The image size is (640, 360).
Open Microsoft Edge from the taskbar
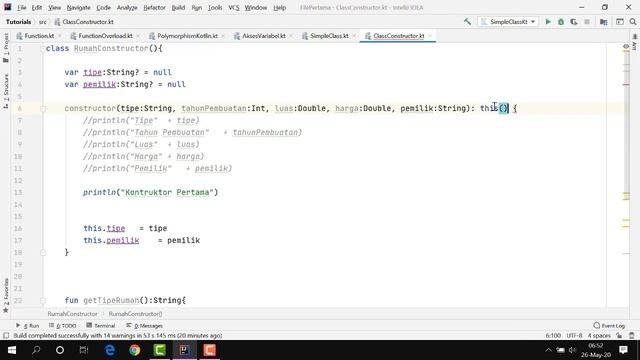point(110,350)
